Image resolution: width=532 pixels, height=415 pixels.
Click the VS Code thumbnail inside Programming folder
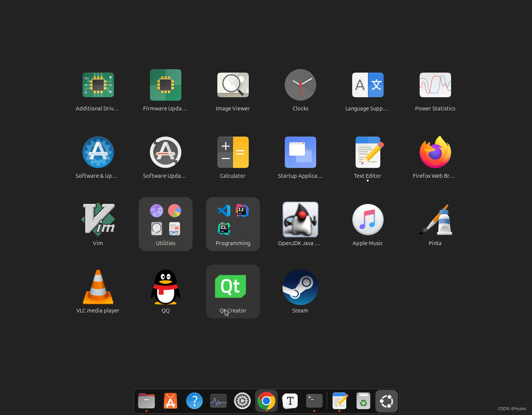224,210
